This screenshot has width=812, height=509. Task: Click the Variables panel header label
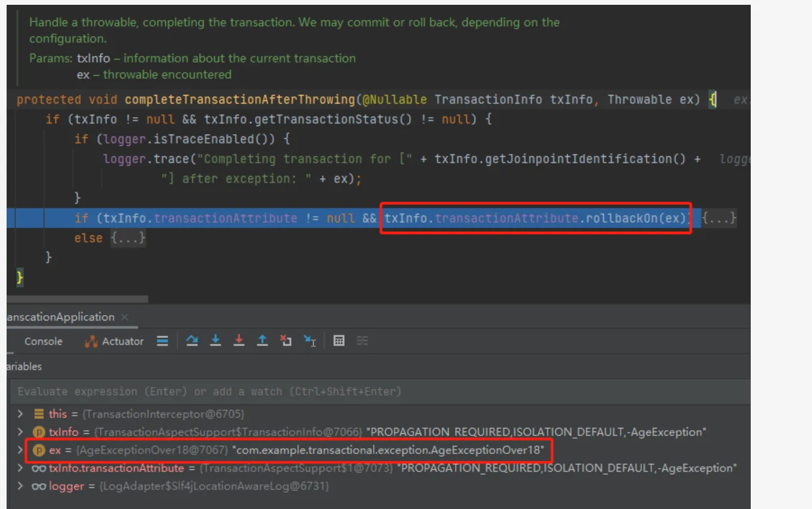pos(25,366)
